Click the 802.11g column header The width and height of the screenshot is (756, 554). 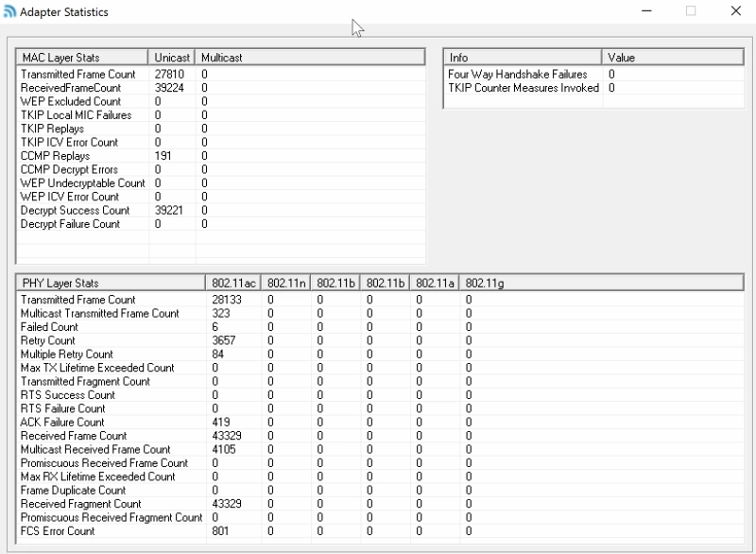click(601, 283)
